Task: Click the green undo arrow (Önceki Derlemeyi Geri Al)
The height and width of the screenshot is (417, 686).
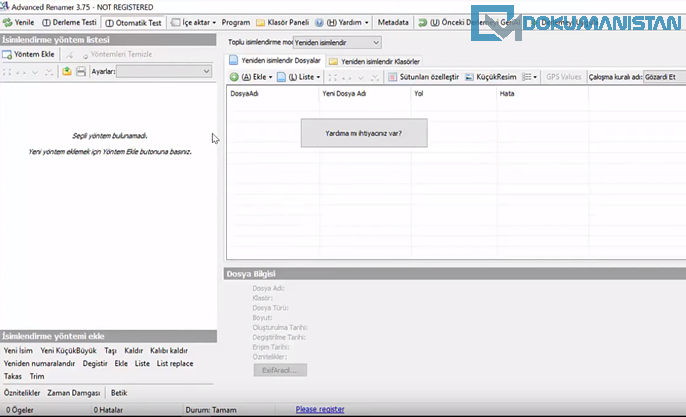Action: [423, 23]
